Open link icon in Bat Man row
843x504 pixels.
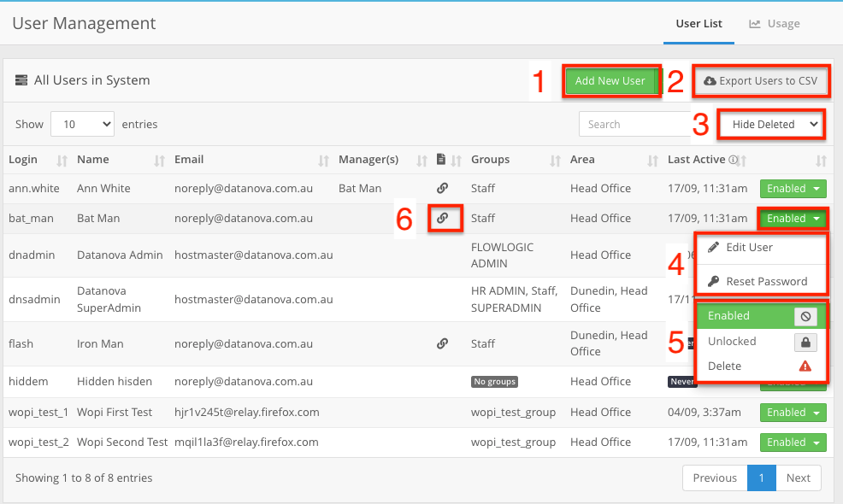442,218
